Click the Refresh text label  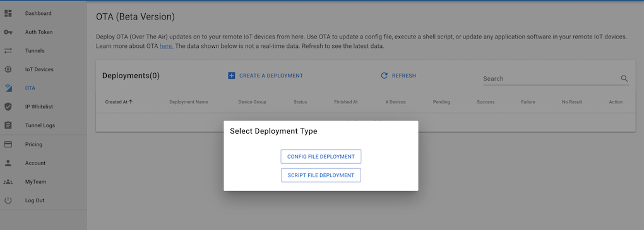(x=404, y=76)
